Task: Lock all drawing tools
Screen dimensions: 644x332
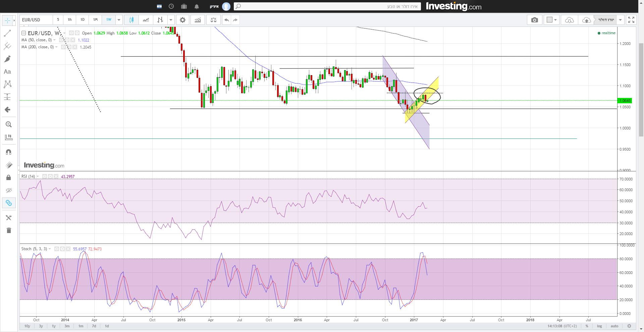Action: point(9,177)
